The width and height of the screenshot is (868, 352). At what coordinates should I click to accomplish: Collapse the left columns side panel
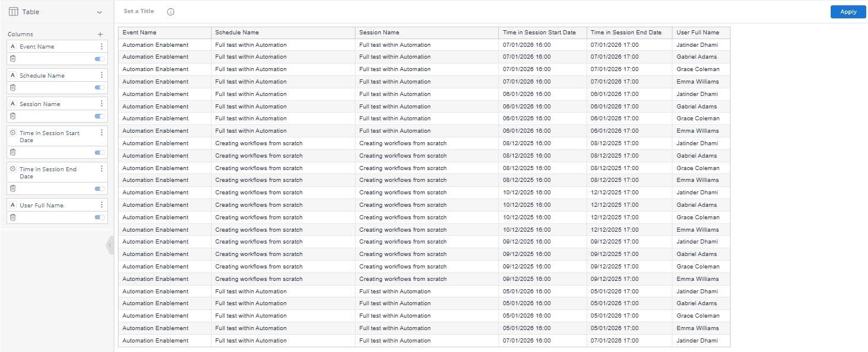(110, 245)
